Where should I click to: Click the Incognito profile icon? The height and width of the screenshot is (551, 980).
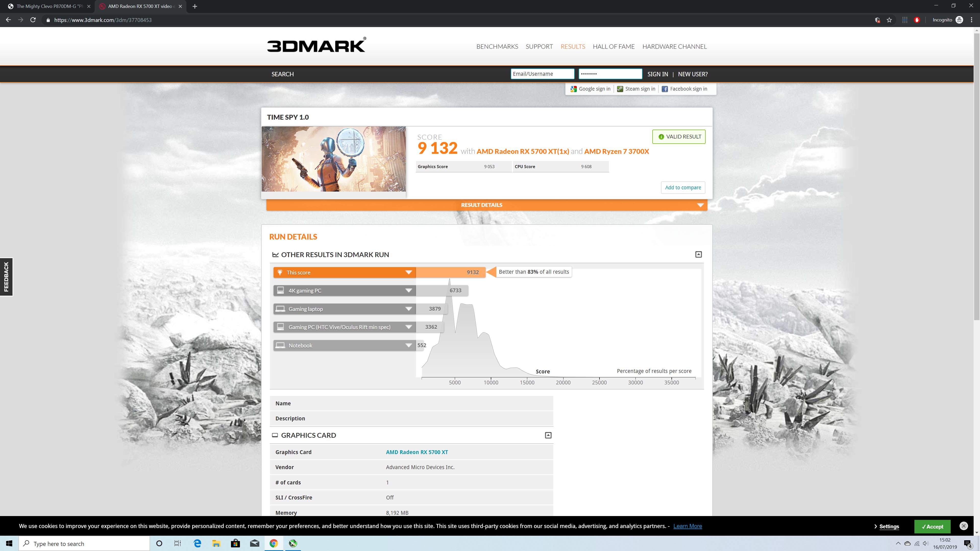960,20
